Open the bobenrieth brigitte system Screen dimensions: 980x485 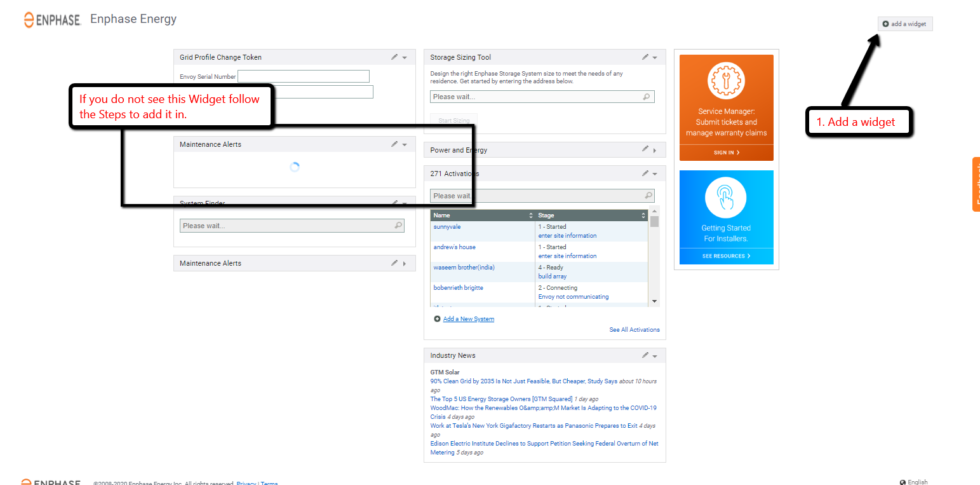(458, 288)
